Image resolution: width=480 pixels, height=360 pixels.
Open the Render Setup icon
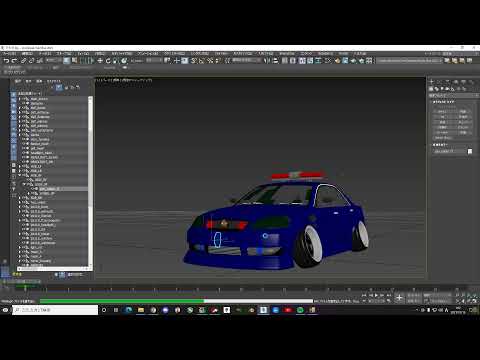[x=337, y=61]
